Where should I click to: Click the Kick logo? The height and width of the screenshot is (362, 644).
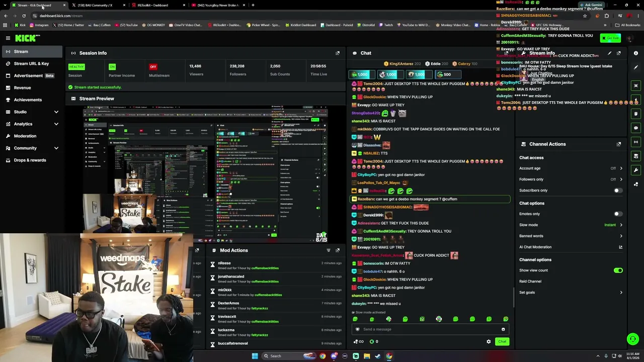tap(26, 38)
